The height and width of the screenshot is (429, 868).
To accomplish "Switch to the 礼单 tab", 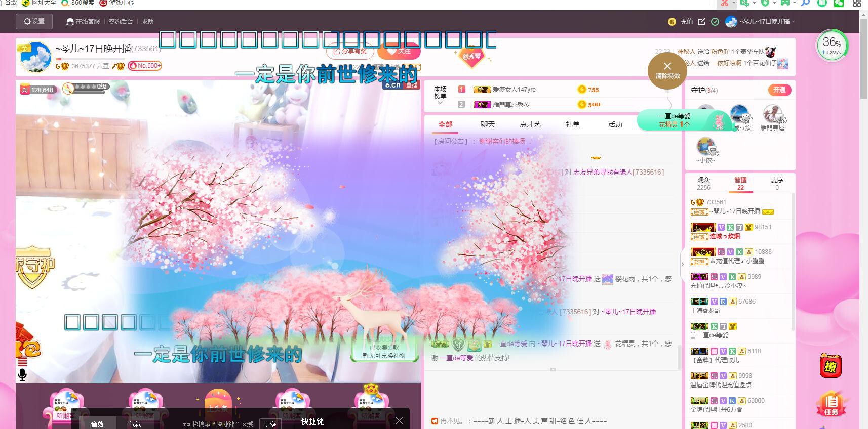I will pyautogui.click(x=572, y=124).
